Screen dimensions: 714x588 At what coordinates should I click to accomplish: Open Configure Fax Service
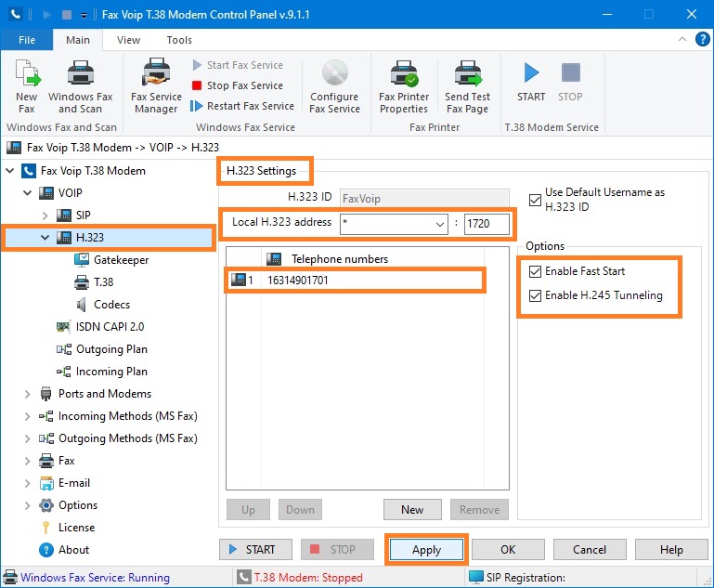pyautogui.click(x=334, y=86)
